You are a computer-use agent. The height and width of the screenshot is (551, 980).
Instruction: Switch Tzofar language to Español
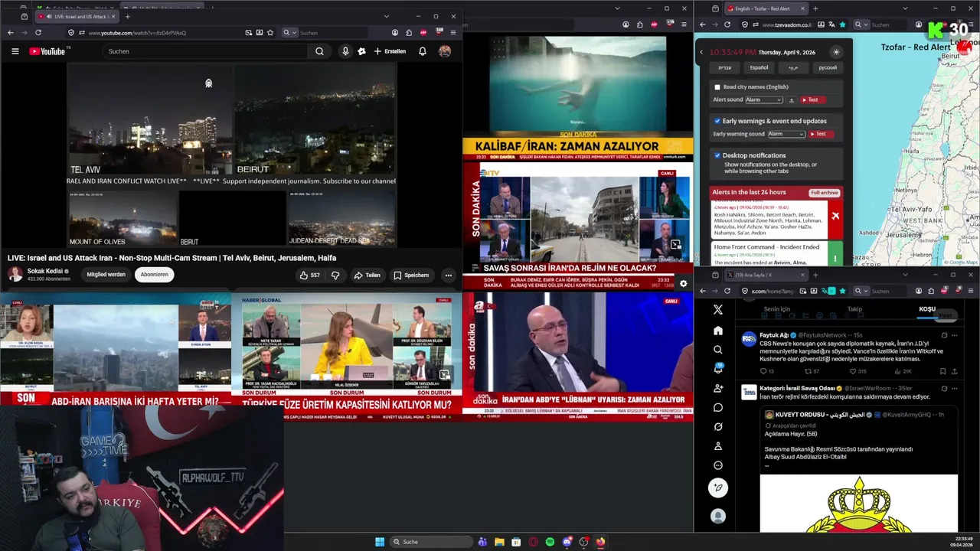(759, 67)
